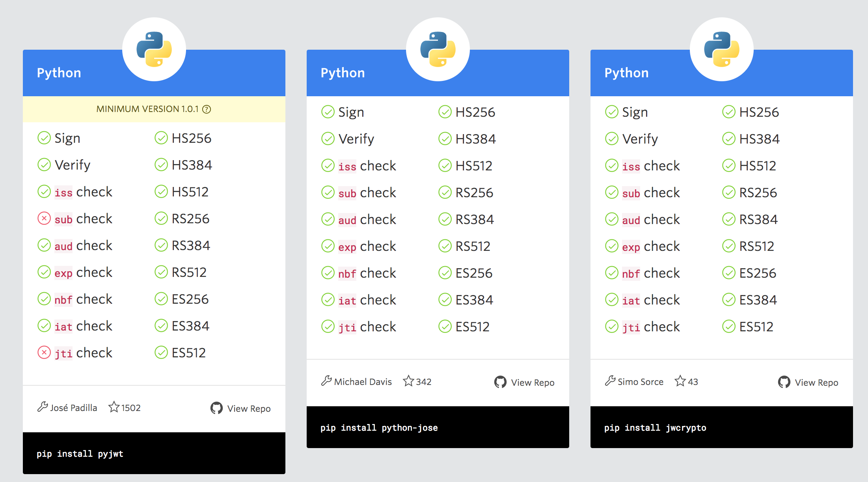
Task: Click the green check beside Verify in python-jose card
Action: (328, 138)
